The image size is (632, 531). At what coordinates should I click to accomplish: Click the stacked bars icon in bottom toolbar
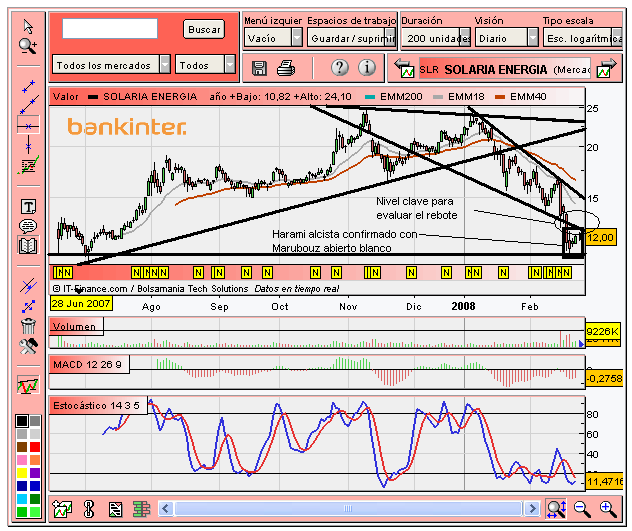141,510
